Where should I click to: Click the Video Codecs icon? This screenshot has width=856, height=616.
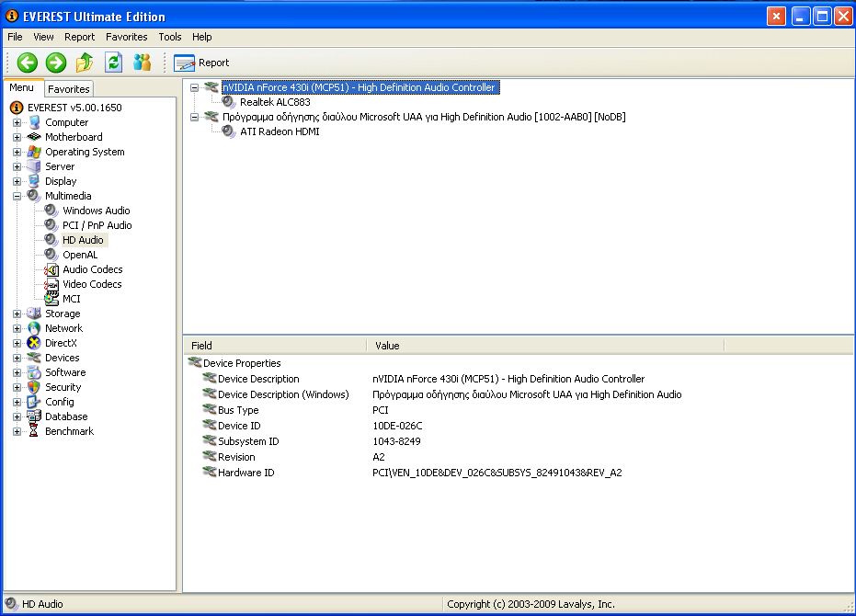[x=51, y=284]
